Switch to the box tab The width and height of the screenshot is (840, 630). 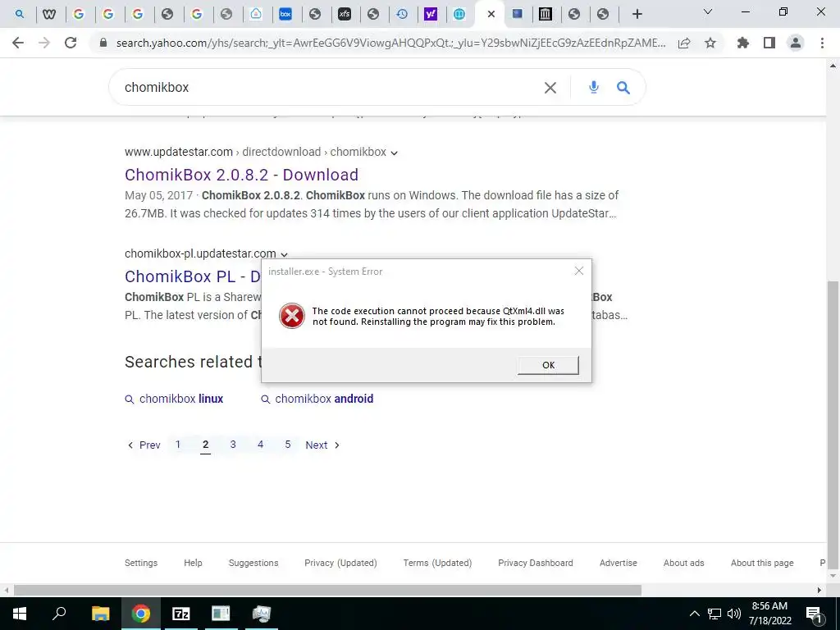[x=285, y=14]
